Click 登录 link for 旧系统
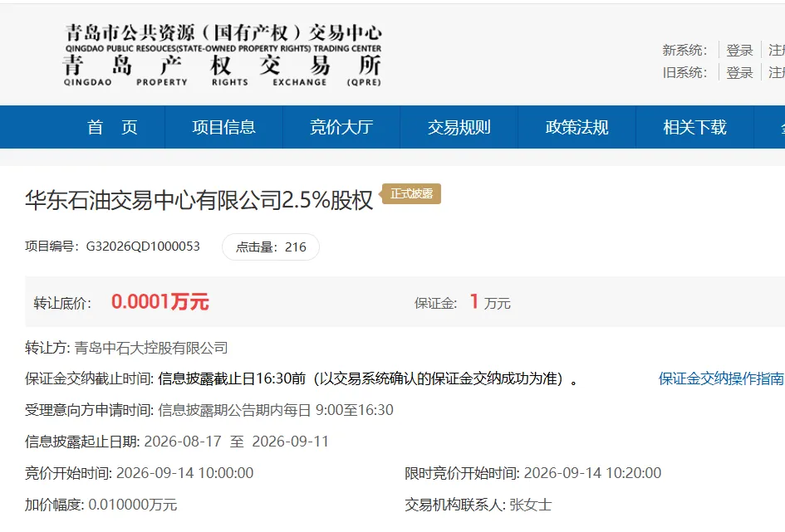The height and width of the screenshot is (532, 785). coord(739,72)
